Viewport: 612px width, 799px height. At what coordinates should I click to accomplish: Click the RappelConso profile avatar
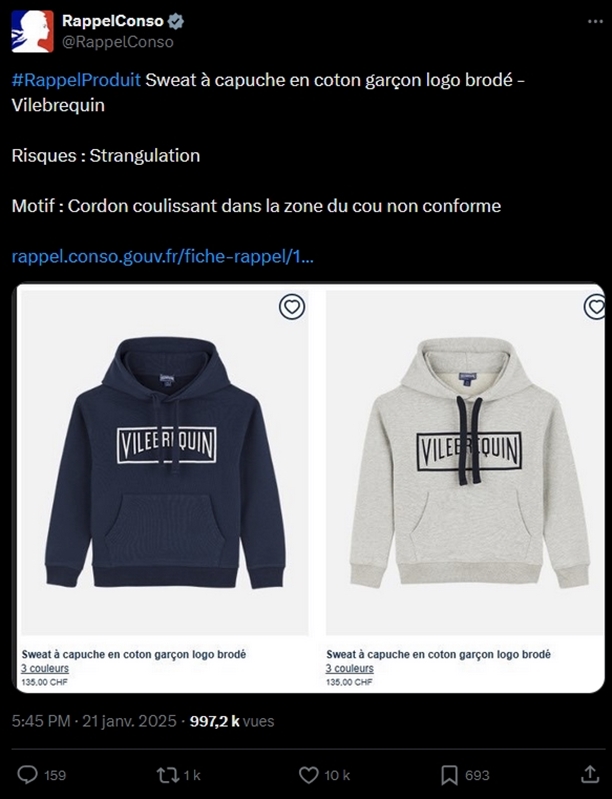pyautogui.click(x=33, y=31)
